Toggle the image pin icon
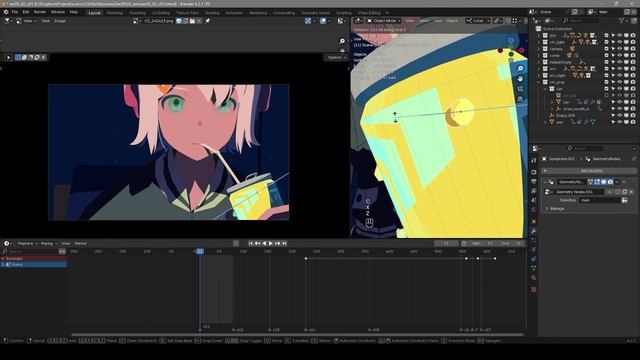The height and width of the screenshot is (360, 640). point(207,21)
